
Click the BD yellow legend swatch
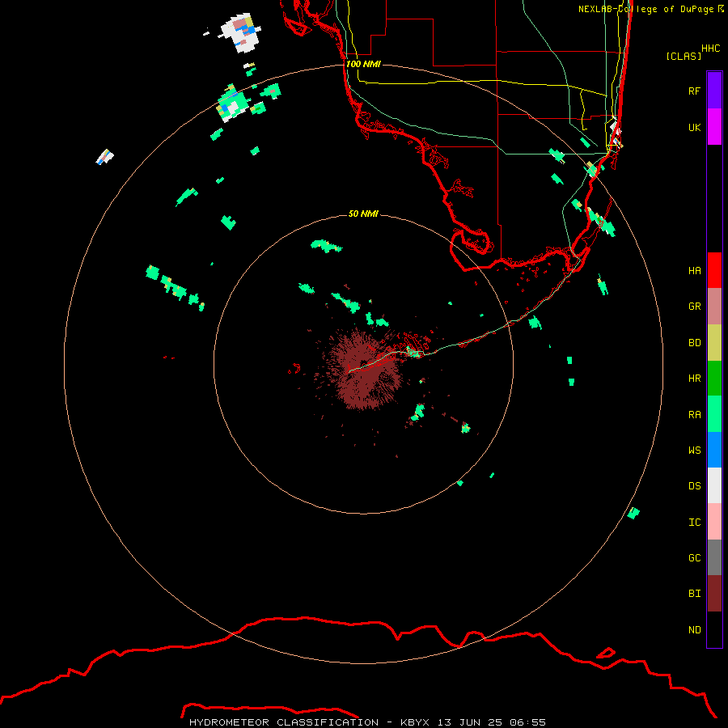[x=714, y=343]
